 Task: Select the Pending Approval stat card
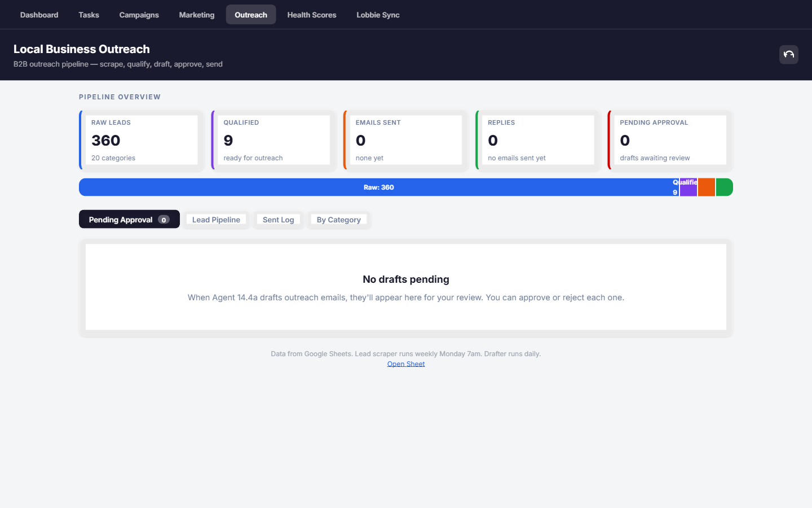[x=669, y=139]
